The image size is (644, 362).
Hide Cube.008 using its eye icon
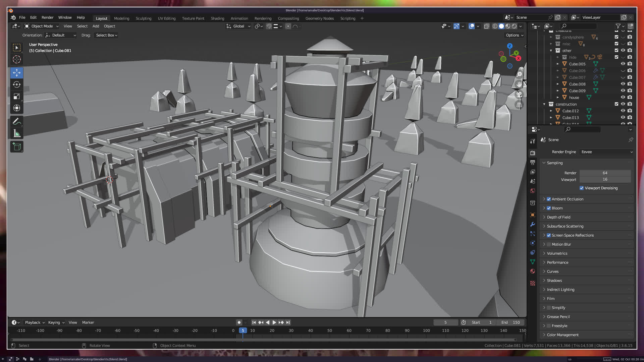click(x=623, y=84)
